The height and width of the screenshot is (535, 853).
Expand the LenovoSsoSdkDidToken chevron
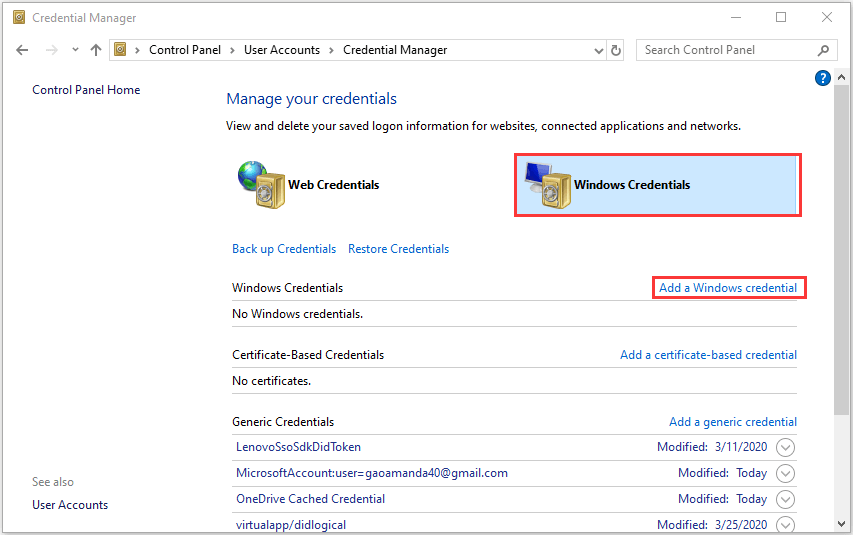[785, 447]
